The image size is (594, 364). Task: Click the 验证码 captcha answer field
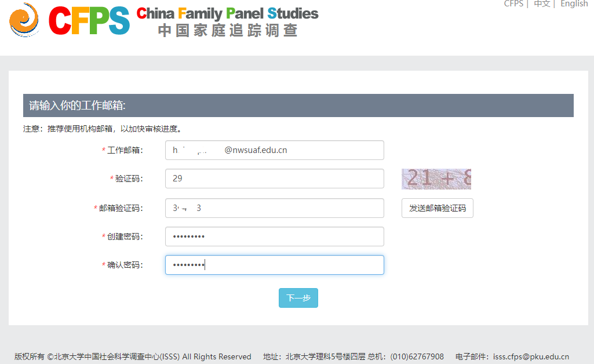click(x=274, y=179)
